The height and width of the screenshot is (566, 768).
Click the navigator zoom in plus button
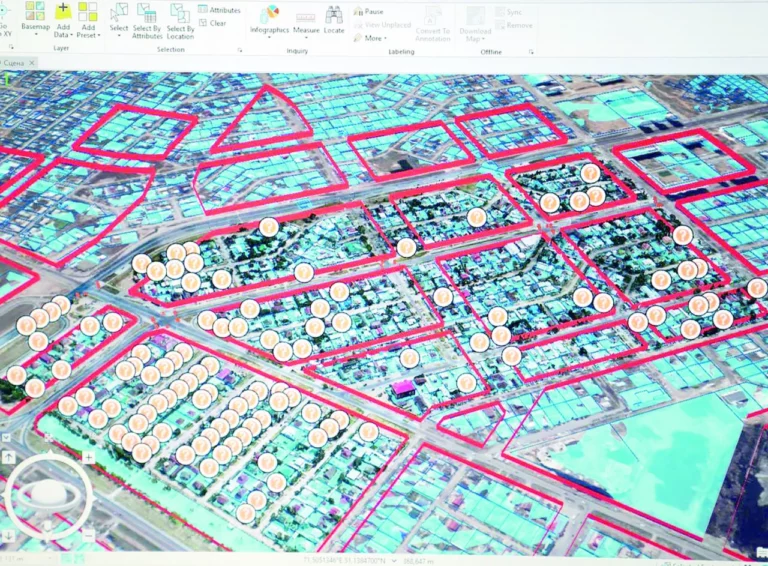pyautogui.click(x=88, y=458)
